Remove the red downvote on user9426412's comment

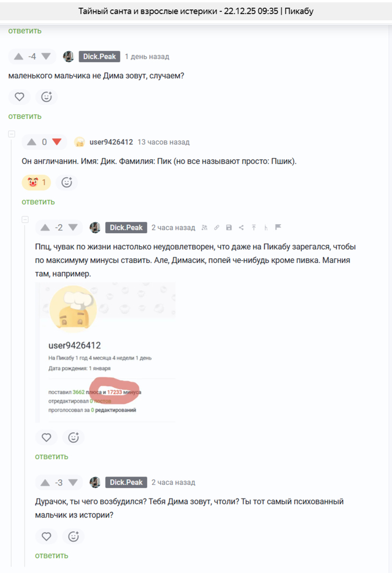click(x=57, y=142)
